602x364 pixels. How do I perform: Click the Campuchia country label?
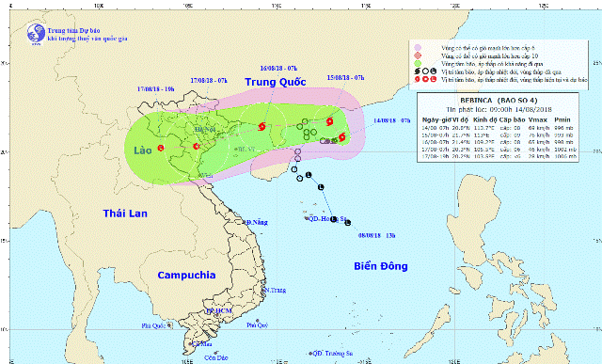186,275
